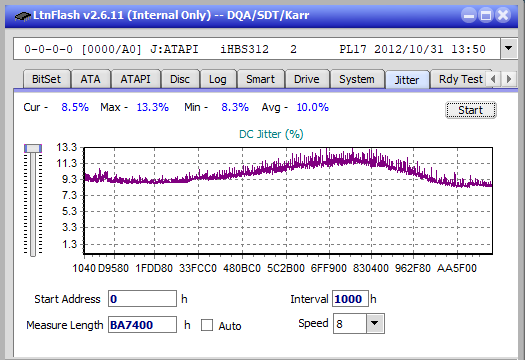Click the vertical jitter scale slider thumb
Screen dimensions: 525x360
click(33, 148)
